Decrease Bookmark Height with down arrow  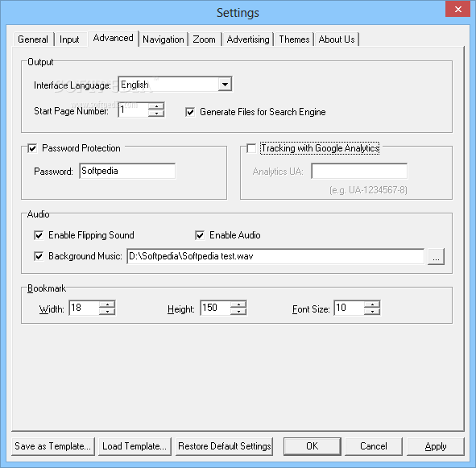tap(238, 312)
